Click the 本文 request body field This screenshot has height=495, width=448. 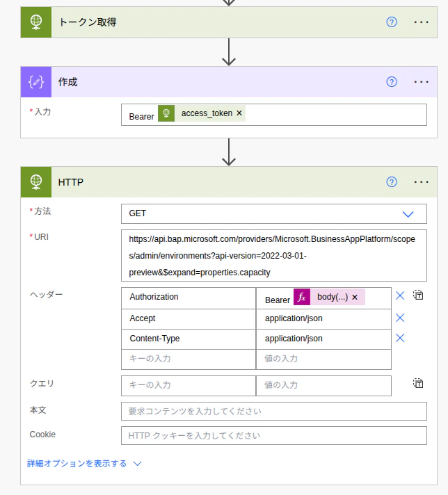tap(274, 411)
